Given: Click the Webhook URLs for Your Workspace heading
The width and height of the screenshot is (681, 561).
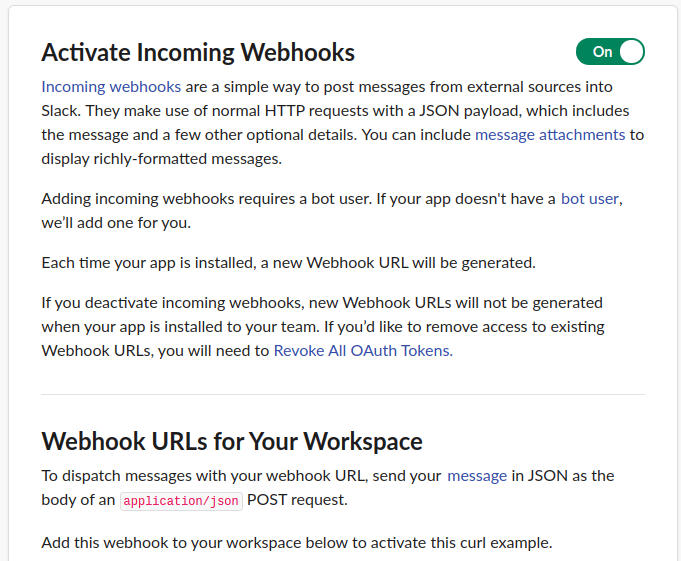Looking at the screenshot, I should pos(232,441).
